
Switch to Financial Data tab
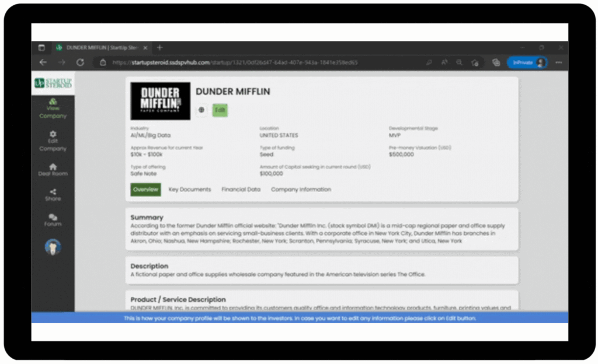click(241, 189)
